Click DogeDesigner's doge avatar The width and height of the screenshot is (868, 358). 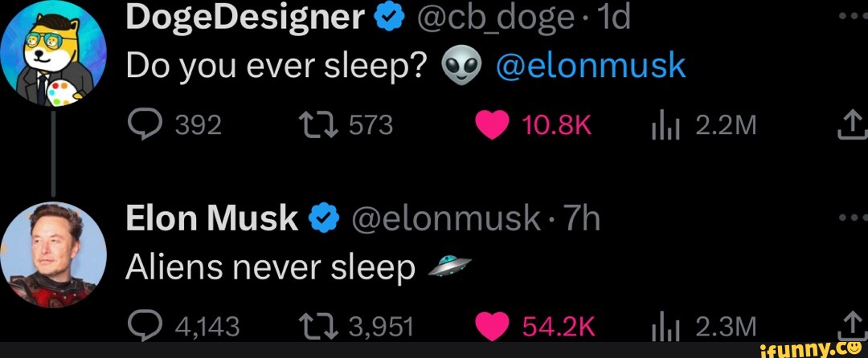click(54, 55)
